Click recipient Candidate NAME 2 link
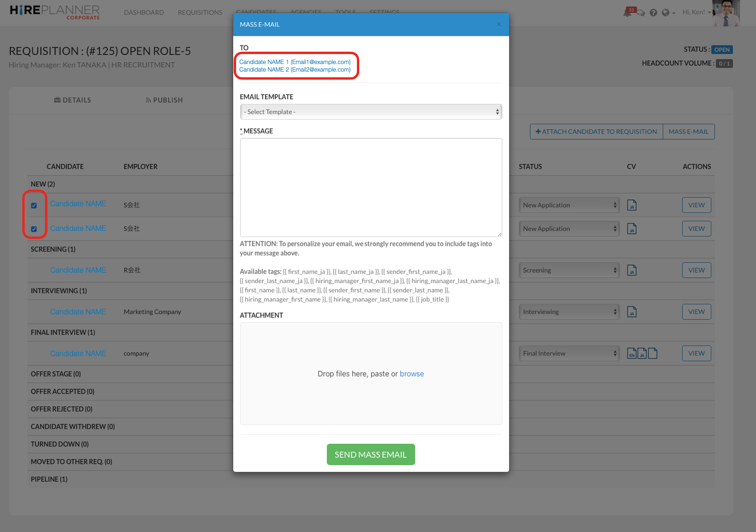 [x=295, y=70]
